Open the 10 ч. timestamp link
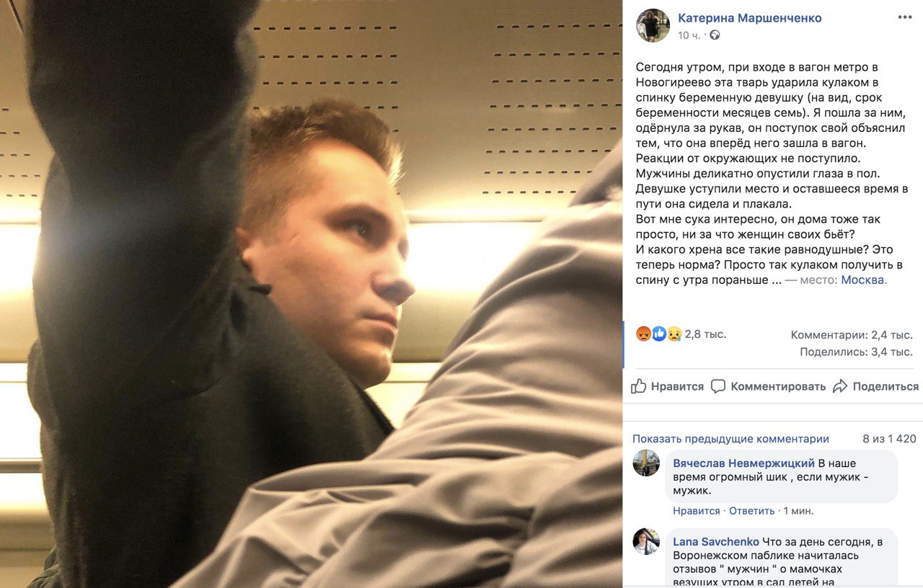923x588 pixels. pyautogui.click(x=689, y=35)
